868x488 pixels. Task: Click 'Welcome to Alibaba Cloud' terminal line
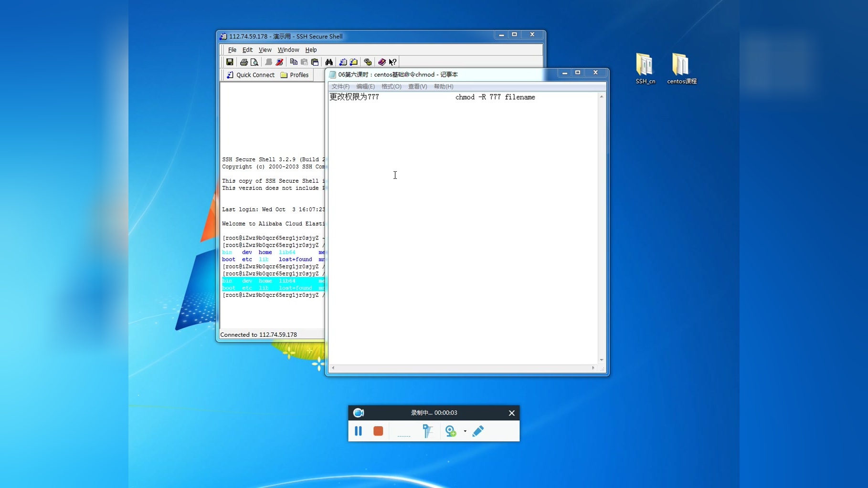[273, 224]
